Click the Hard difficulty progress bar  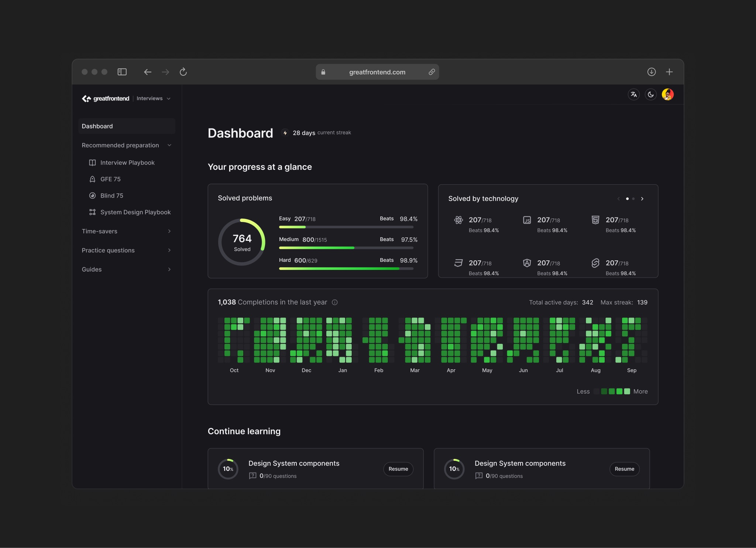[346, 268]
